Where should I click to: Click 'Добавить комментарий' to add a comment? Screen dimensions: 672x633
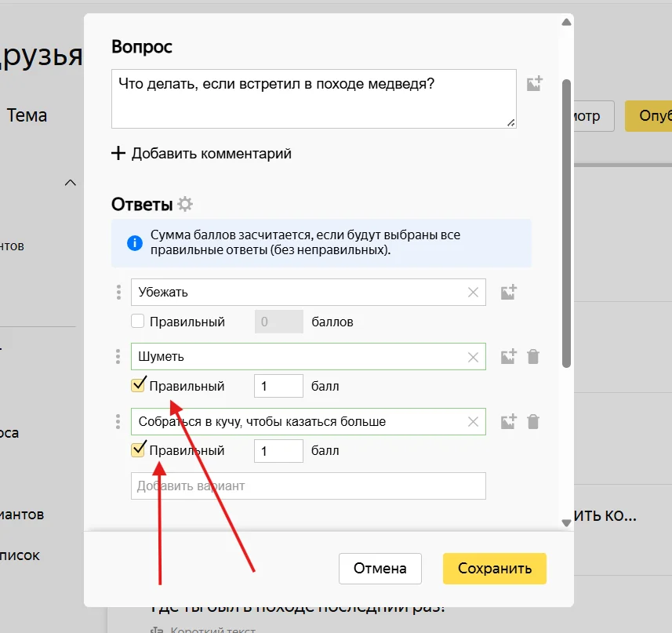(x=202, y=153)
